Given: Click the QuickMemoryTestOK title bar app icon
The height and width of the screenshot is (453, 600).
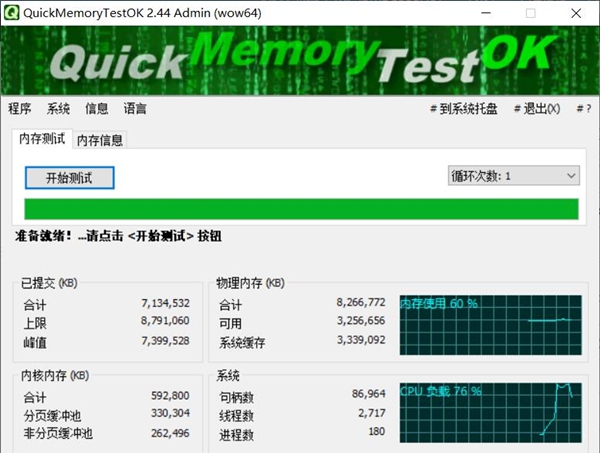Looking at the screenshot, I should click(x=11, y=13).
